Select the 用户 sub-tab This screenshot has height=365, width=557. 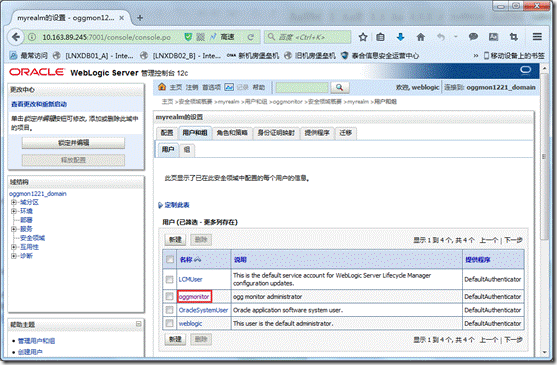pyautogui.click(x=168, y=149)
